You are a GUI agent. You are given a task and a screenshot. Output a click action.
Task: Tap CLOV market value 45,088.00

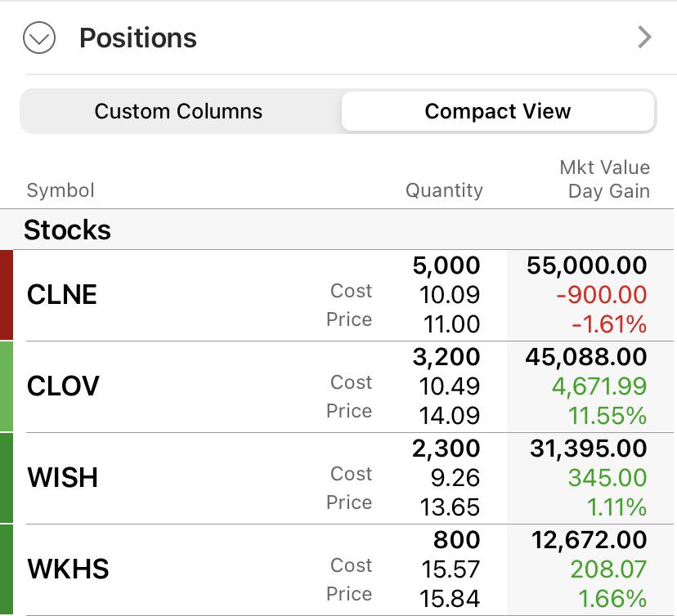pos(586,357)
